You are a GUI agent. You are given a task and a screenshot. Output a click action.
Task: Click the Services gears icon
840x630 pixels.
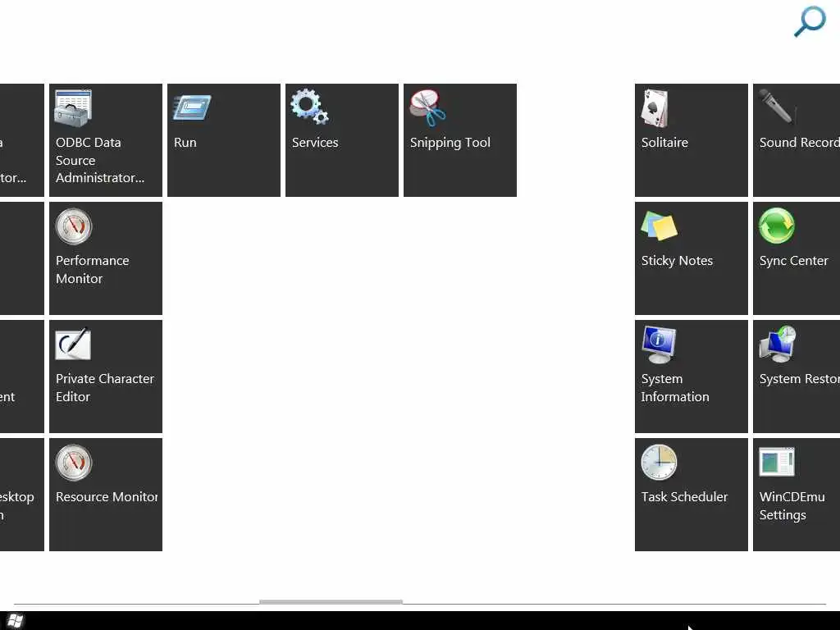click(309, 107)
